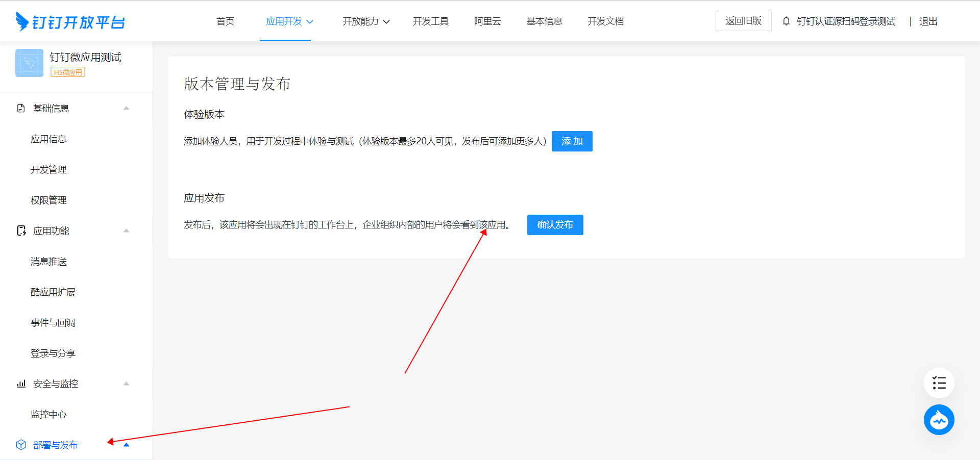
Task: Collapse the 安全与监控 section arrow
Action: pos(126,384)
